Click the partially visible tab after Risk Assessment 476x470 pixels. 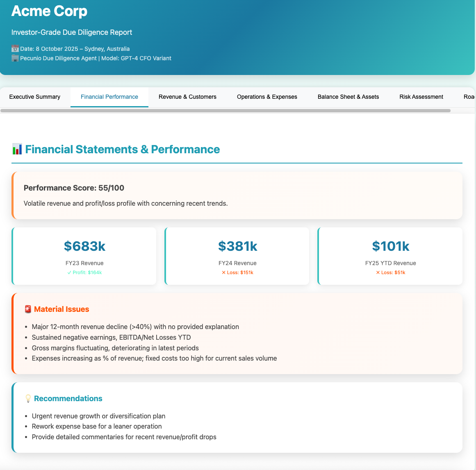(469, 97)
